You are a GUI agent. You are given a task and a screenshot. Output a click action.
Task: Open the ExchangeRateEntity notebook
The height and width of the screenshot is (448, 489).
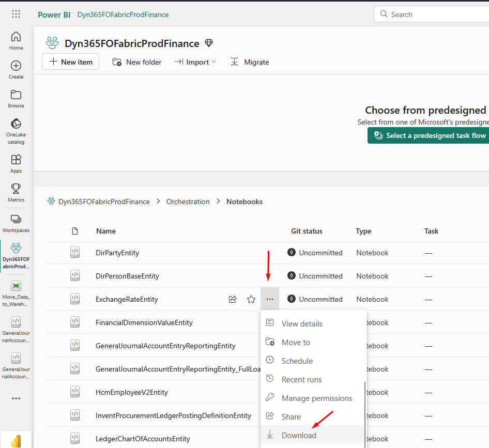(x=127, y=299)
